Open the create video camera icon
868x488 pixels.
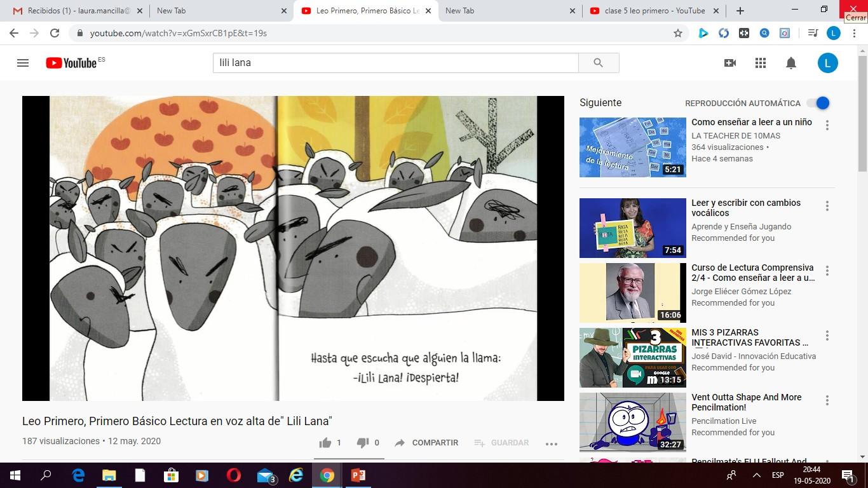tap(730, 63)
